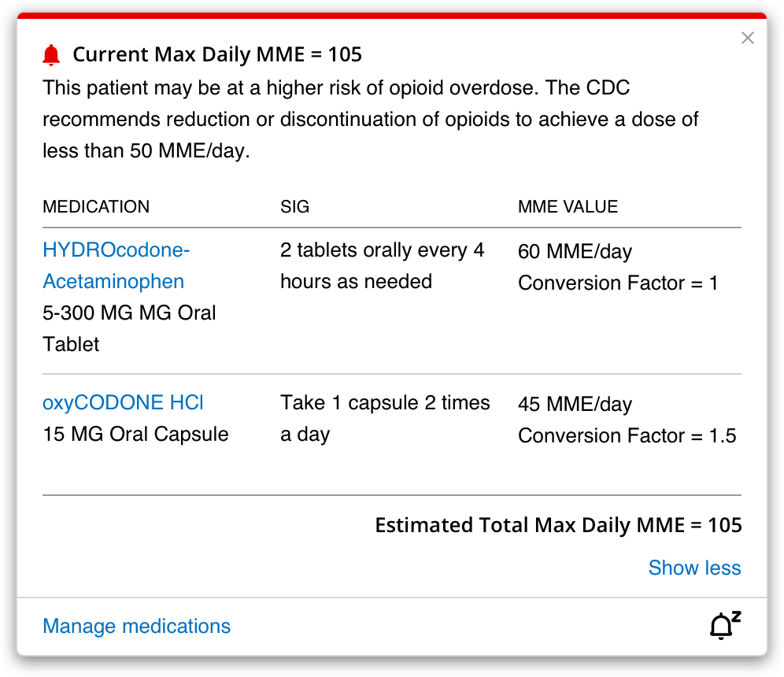The width and height of the screenshot is (784, 677).
Task: Click the MME VALUE column header
Action: click(x=568, y=206)
